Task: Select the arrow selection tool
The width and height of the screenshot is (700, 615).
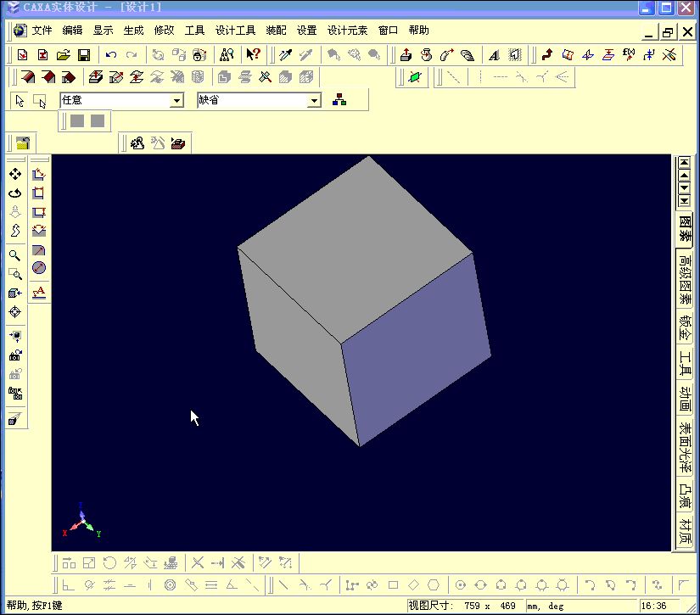Action: [20, 101]
